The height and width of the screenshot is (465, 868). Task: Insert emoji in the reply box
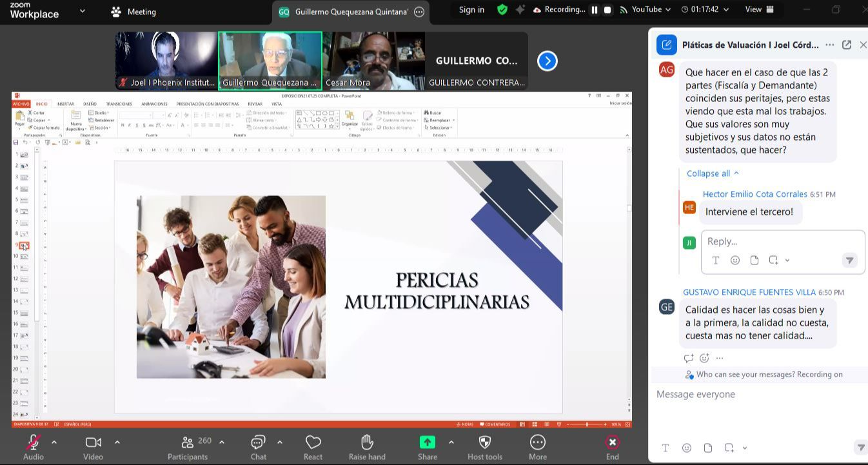735,261
